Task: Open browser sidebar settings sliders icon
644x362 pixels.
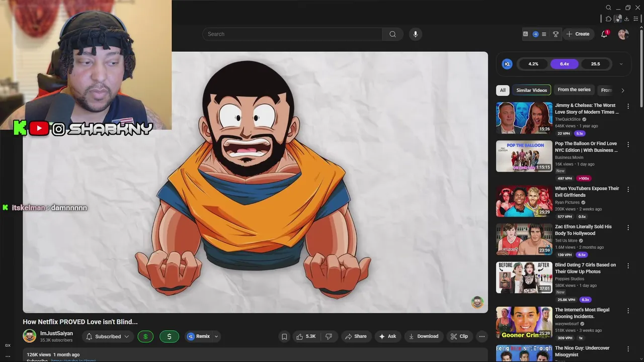Action: tap(636, 19)
